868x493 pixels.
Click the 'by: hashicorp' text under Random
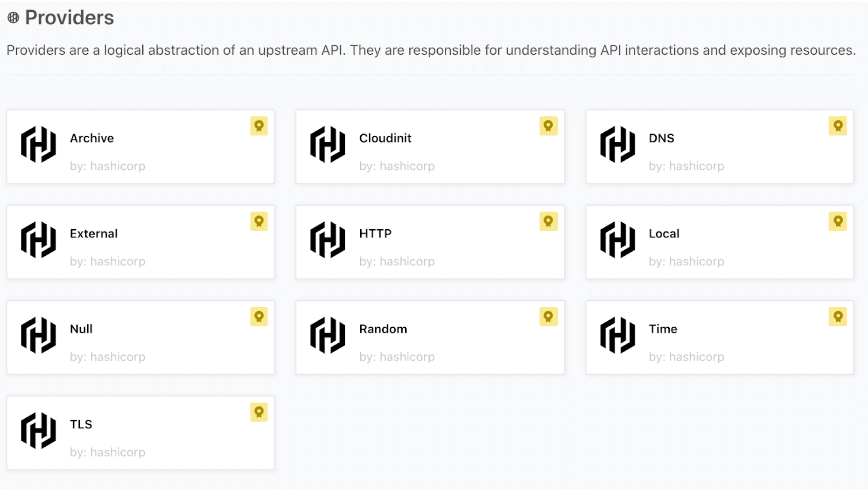(397, 357)
